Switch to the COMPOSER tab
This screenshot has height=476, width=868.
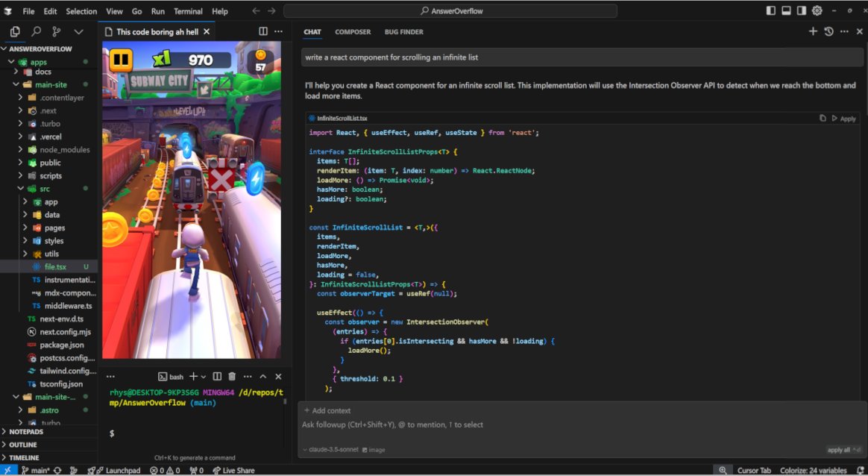pos(353,32)
